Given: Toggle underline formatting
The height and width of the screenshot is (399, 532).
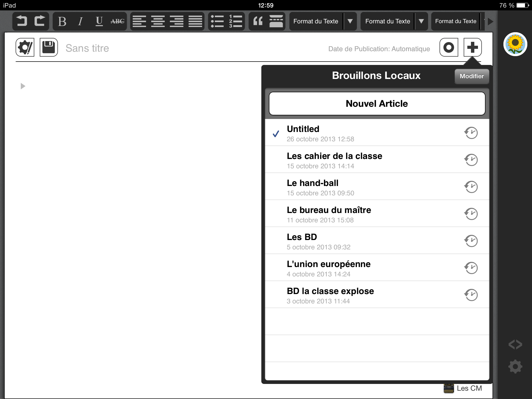Looking at the screenshot, I should pyautogui.click(x=99, y=21).
